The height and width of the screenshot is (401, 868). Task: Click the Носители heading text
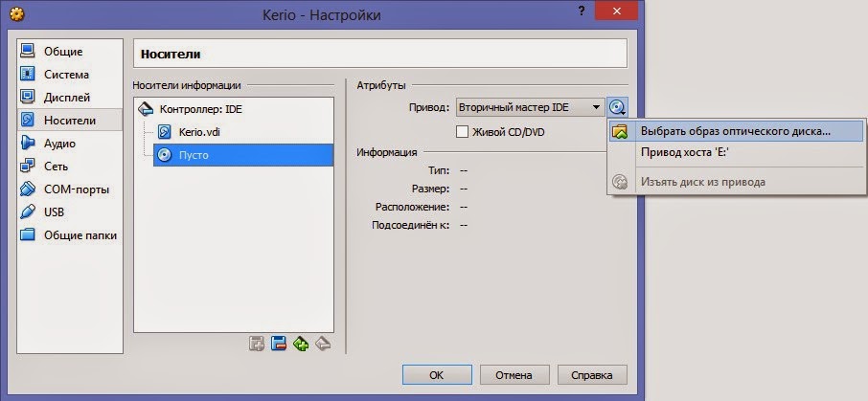171,55
